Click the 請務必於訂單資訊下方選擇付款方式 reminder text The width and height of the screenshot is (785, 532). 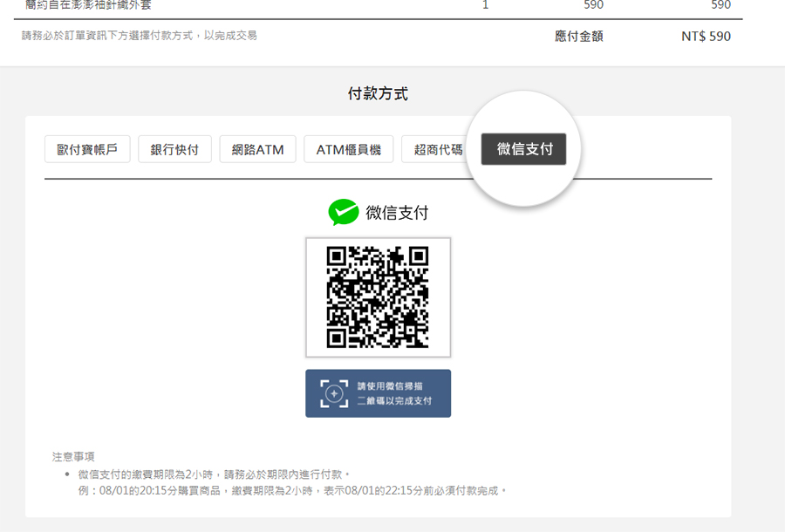[x=140, y=36]
